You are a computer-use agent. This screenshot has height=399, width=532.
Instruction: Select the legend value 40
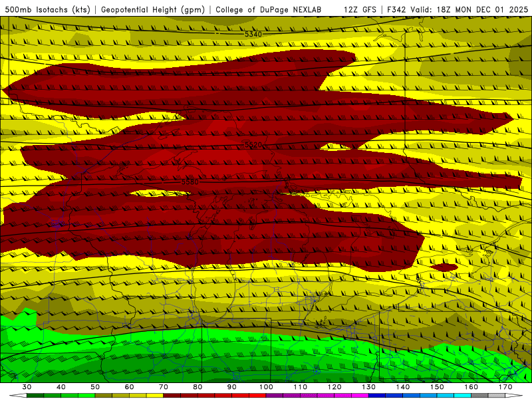coord(61,387)
